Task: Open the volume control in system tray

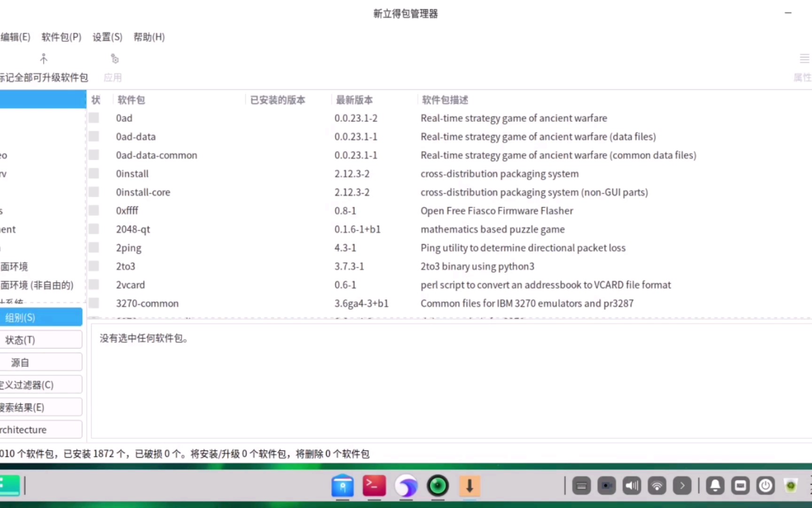Action: (631, 485)
